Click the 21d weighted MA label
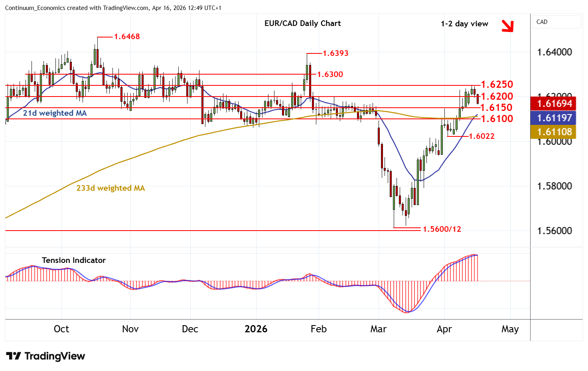588x371 pixels. click(55, 113)
